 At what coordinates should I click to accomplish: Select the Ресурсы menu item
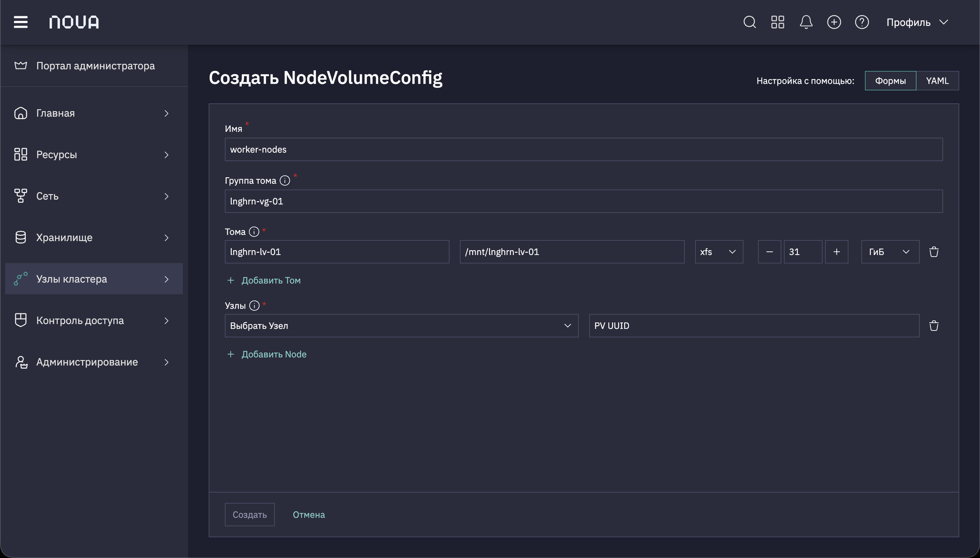click(x=94, y=155)
